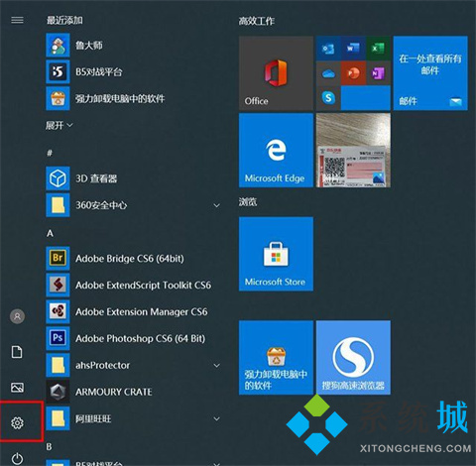Select the 3D 查看器 label text
Image resolution: width=476 pixels, height=466 pixels.
pos(96,178)
